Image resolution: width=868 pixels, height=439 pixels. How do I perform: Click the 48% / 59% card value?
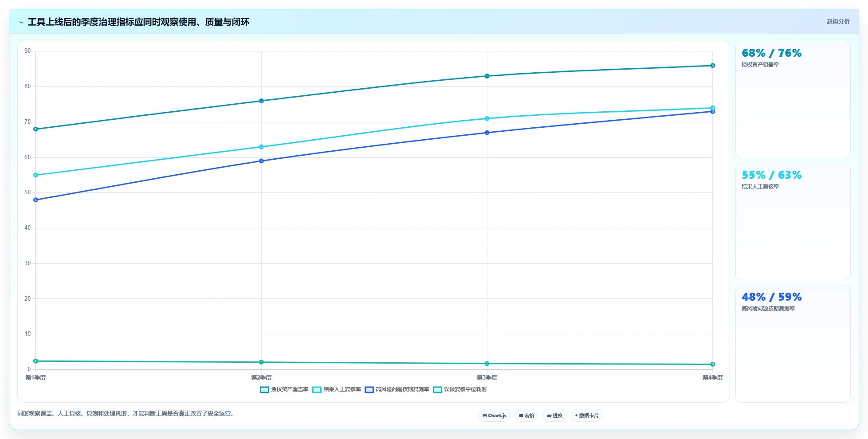click(771, 297)
